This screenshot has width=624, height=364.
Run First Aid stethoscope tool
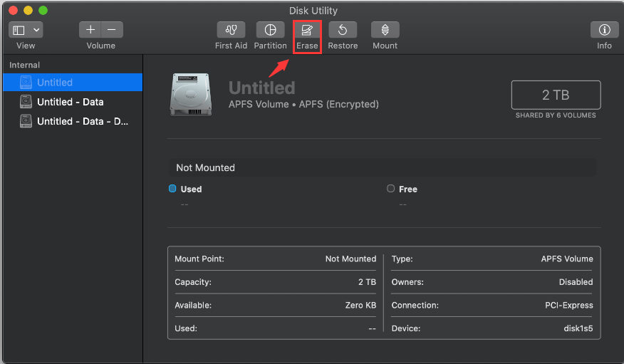[231, 30]
